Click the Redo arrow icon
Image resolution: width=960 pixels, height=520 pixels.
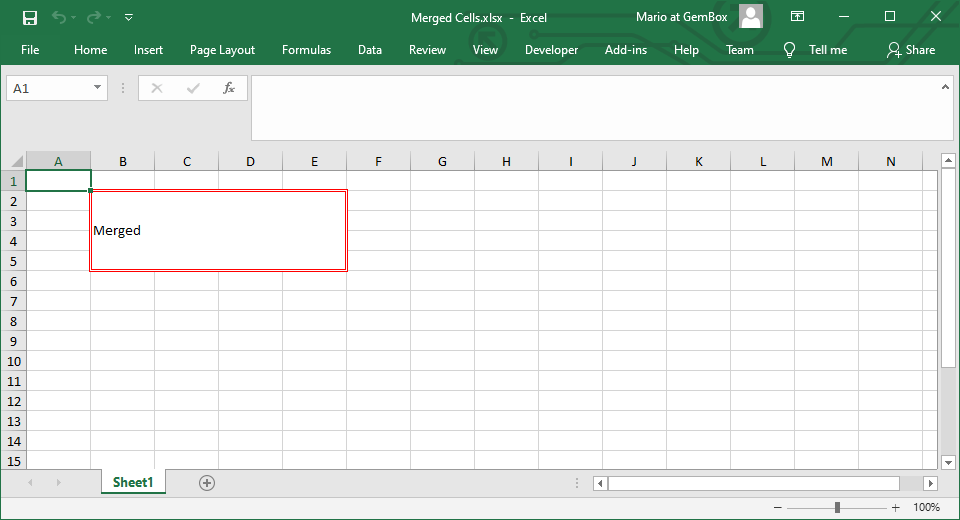(94, 17)
